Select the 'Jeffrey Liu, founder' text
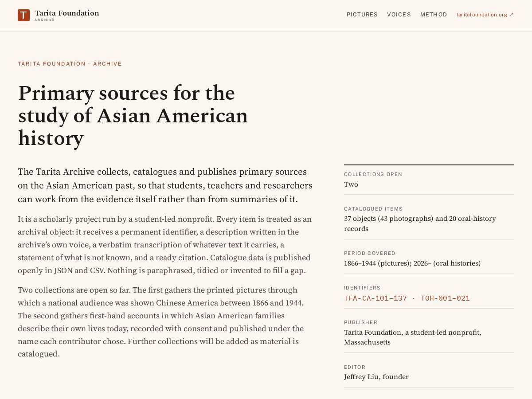 tap(376, 377)
